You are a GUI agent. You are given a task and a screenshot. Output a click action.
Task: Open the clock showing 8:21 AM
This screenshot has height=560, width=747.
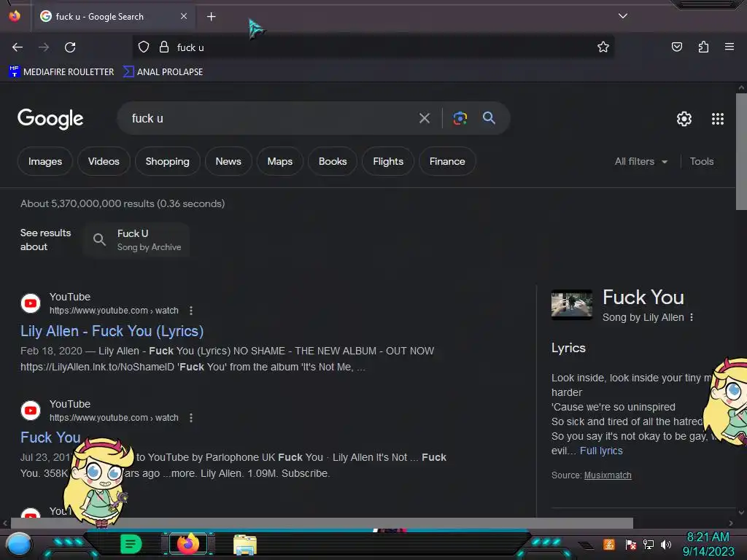pyautogui.click(x=708, y=544)
